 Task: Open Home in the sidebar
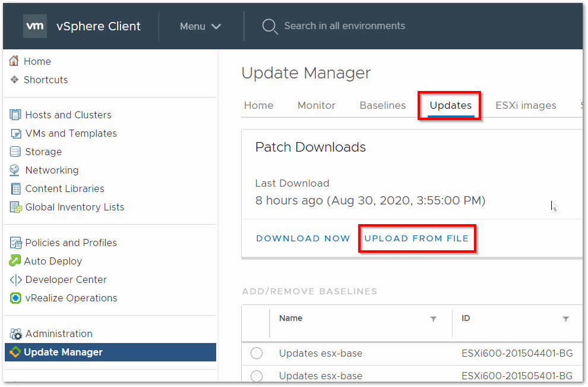tap(37, 61)
